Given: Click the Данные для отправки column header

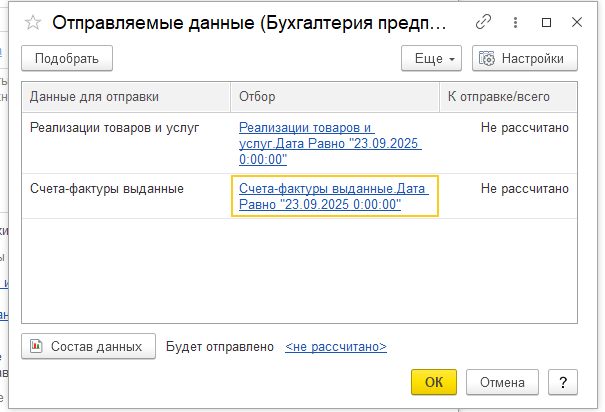Looking at the screenshot, I should (95, 96).
